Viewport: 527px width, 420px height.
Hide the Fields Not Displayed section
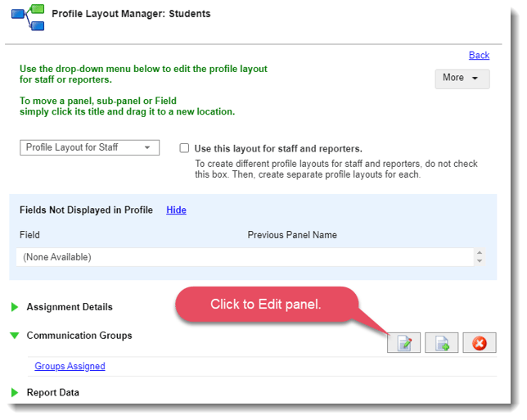[176, 210]
